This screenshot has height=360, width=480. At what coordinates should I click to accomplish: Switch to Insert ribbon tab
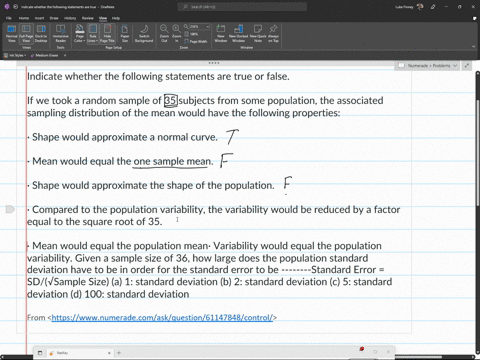39,18
